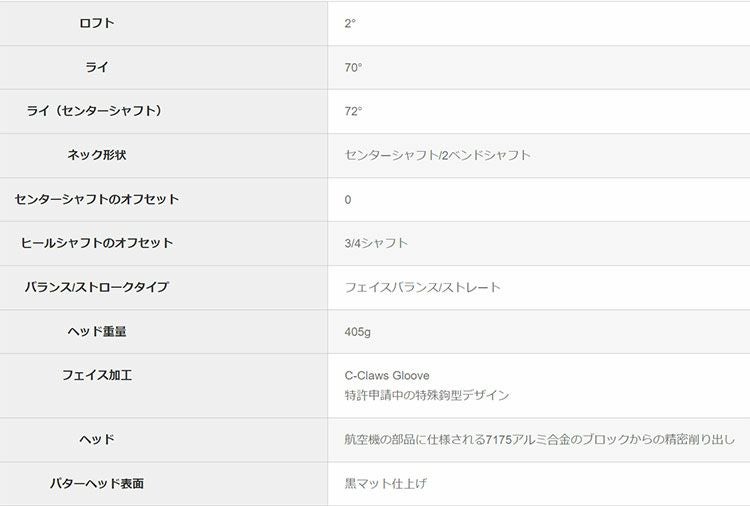Select the ネック形状 label
The image size is (750, 506).
click(x=96, y=155)
